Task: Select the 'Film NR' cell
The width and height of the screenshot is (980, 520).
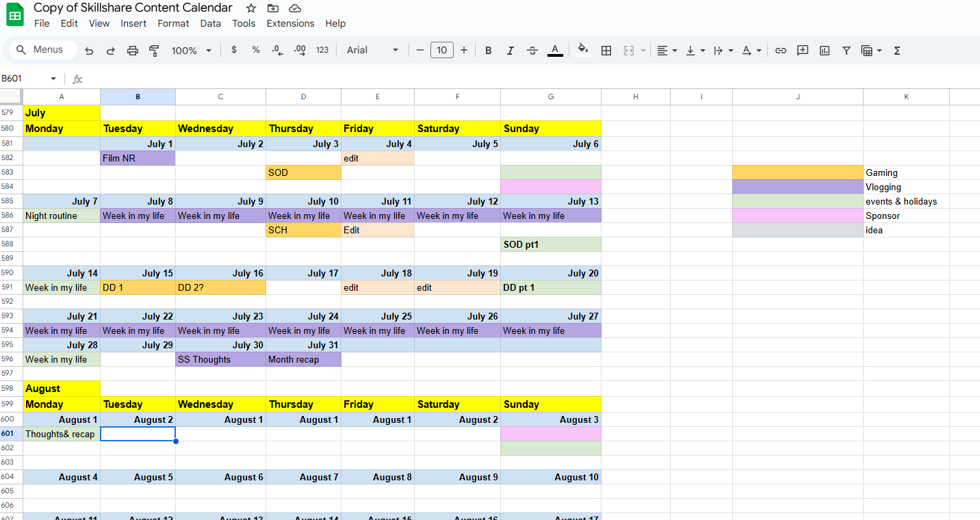Action: tap(138, 158)
